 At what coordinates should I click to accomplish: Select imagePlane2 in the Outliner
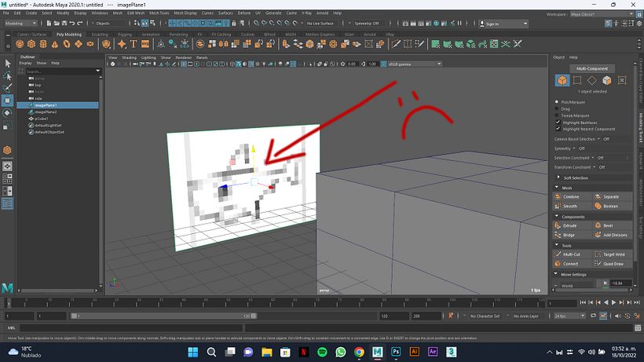coord(45,112)
